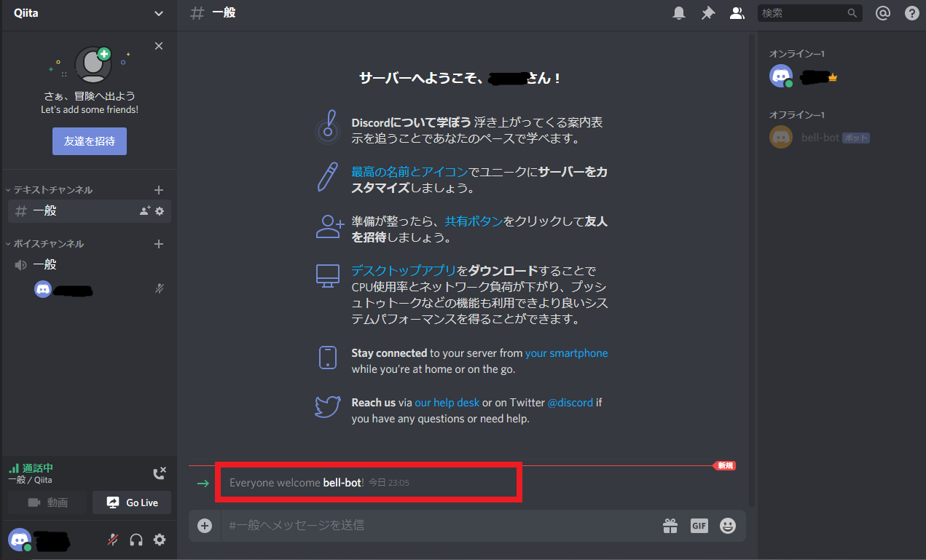Open settings gear of 一般 text channel
926x560 pixels.
(160, 211)
